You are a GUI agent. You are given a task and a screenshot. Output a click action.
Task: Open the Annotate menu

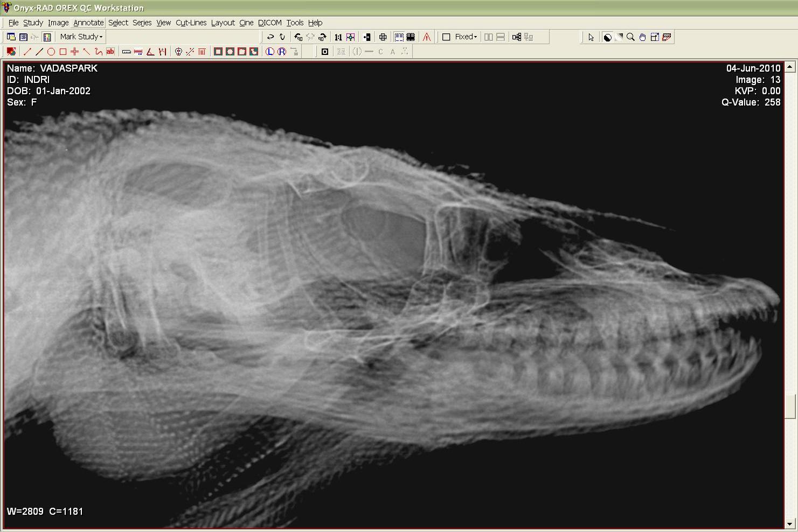pos(88,23)
